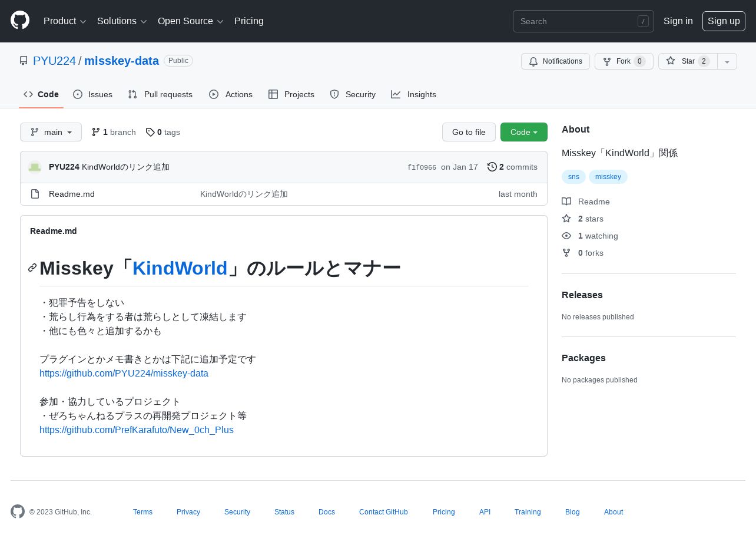This screenshot has height=548, width=756.
Task: Star the misskey-data repository
Action: (688, 61)
